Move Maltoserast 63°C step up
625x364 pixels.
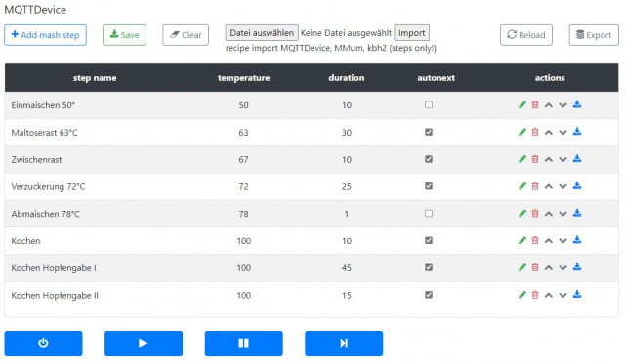[549, 132]
